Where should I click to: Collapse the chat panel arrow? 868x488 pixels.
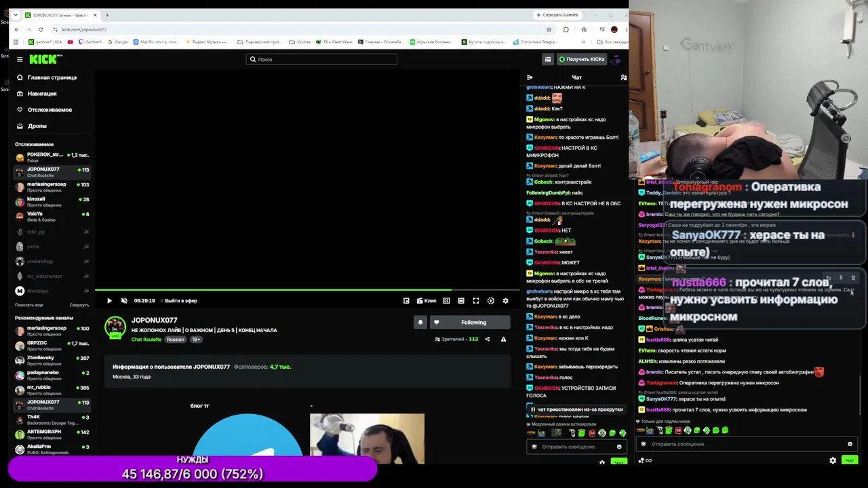[530, 77]
